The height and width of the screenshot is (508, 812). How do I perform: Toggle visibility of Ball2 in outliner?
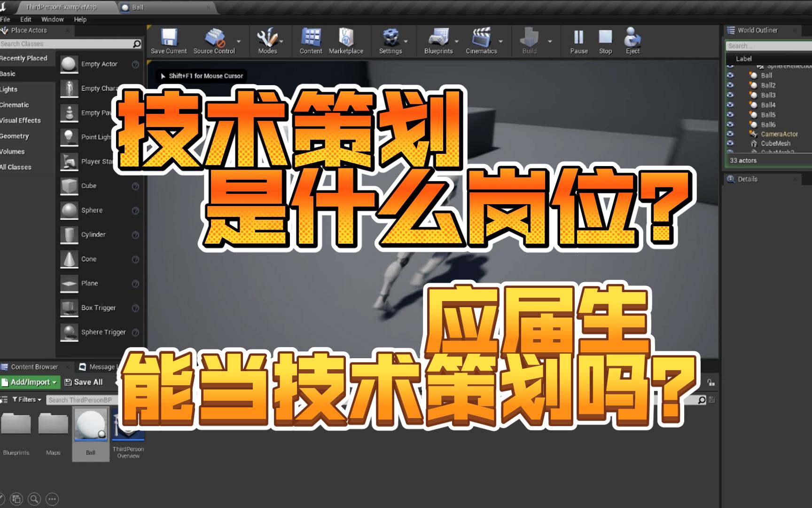(x=730, y=85)
